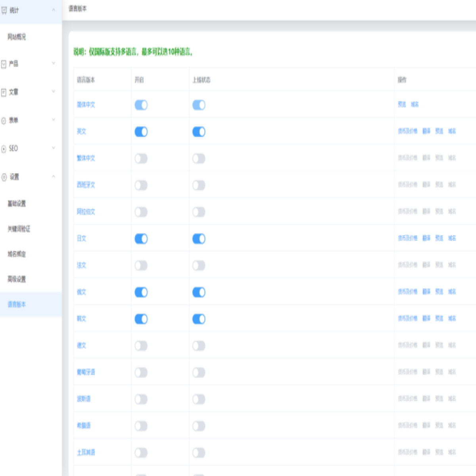Viewport: 476px width, 476px height.
Task: Go to 域名绑定 menu item
Action: pyautogui.click(x=17, y=254)
